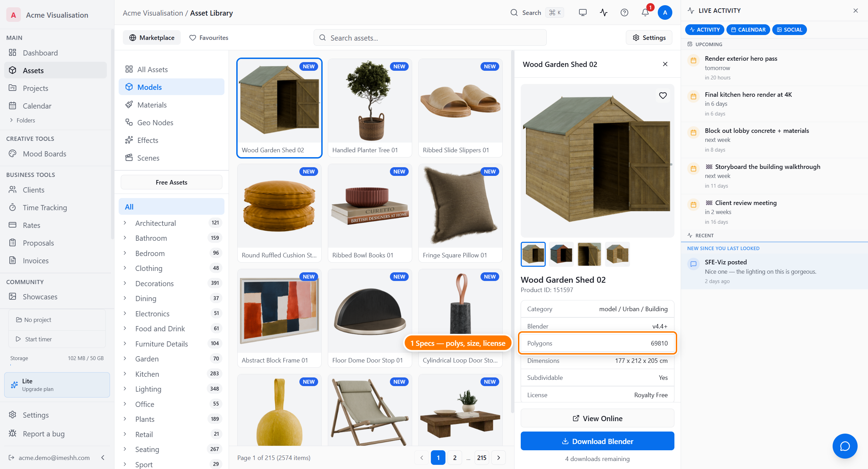Open notifications bell with badge

tap(645, 13)
